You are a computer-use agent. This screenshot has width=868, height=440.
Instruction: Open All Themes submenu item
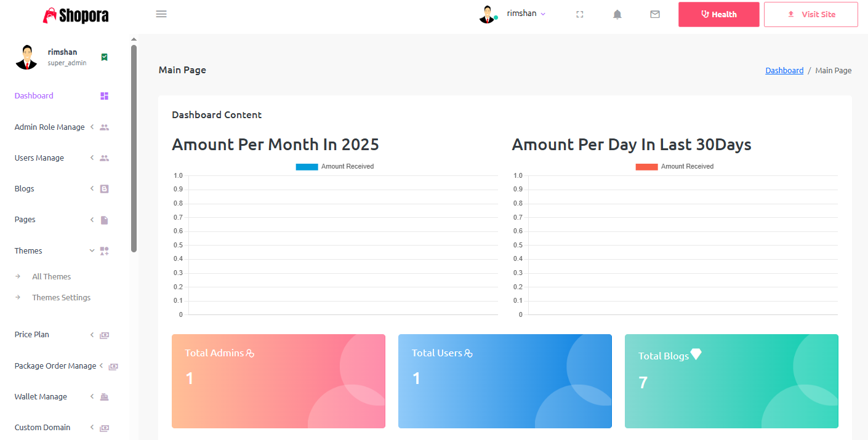pyautogui.click(x=52, y=277)
